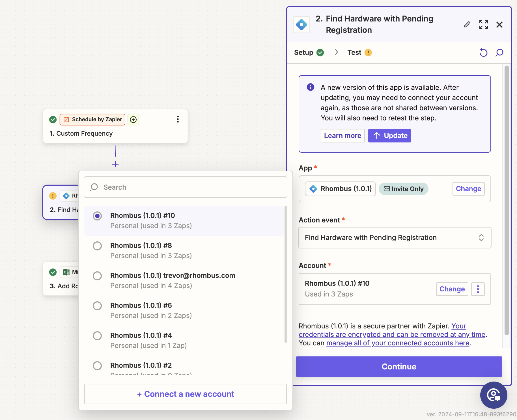
Task: Click the 'Used in 3 Zaps' text
Action: click(x=329, y=294)
